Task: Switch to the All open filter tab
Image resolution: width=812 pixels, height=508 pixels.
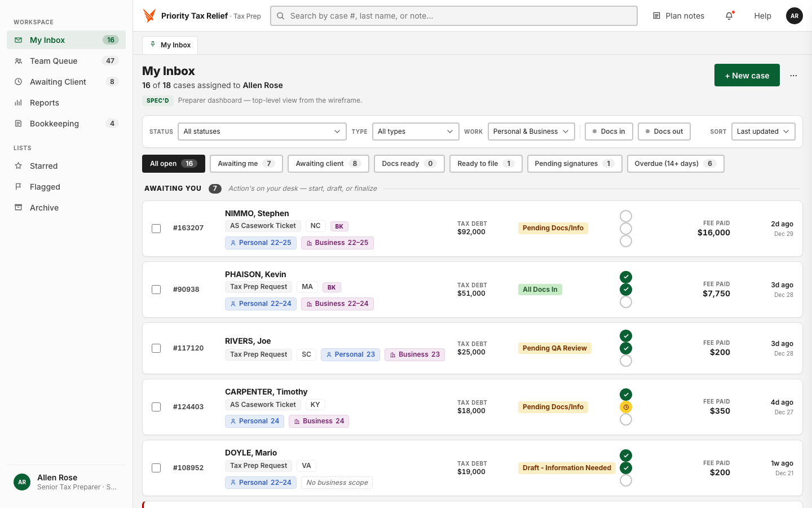Action: click(174, 164)
